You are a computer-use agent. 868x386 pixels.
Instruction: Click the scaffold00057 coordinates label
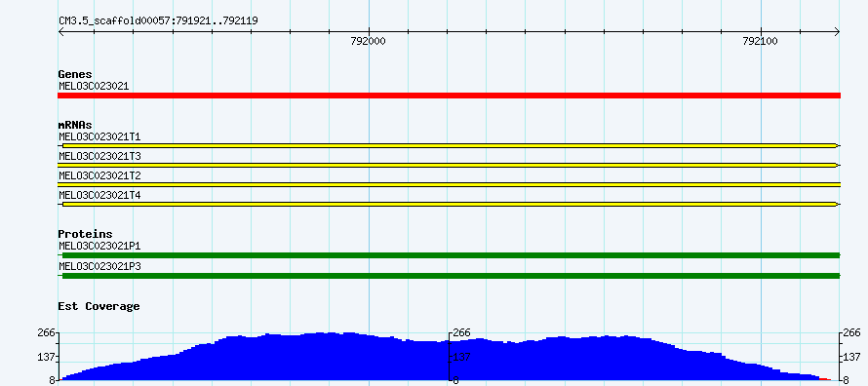(158, 20)
